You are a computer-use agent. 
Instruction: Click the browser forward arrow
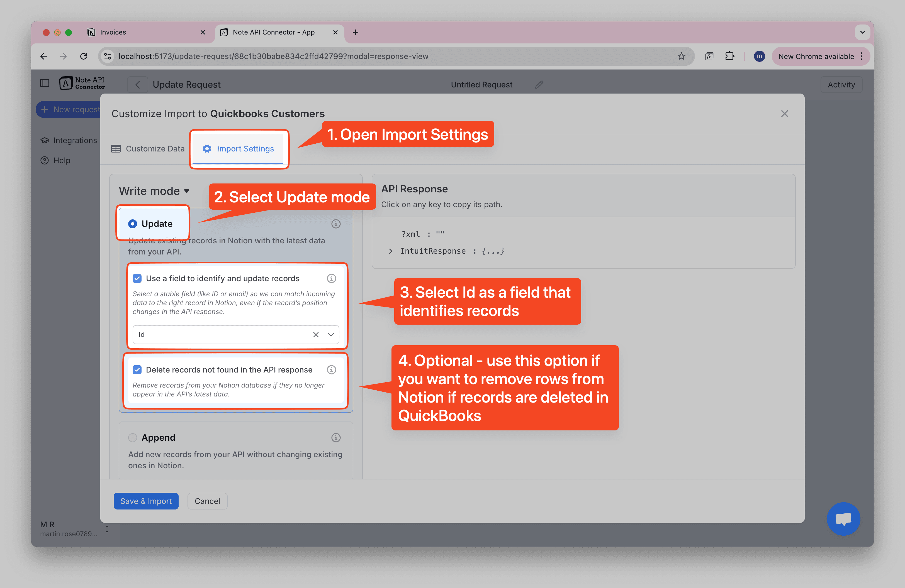tap(64, 56)
